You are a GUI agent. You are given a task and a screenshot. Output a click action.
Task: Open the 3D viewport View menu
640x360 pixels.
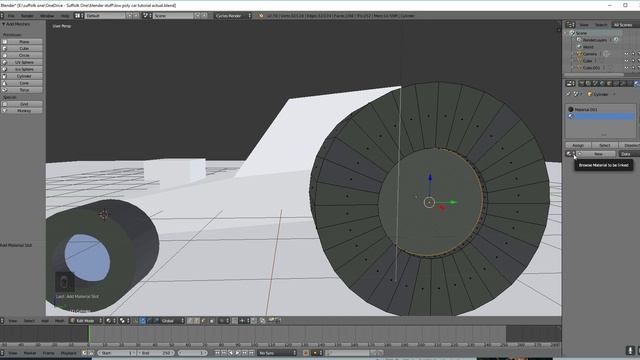[x=13, y=321]
